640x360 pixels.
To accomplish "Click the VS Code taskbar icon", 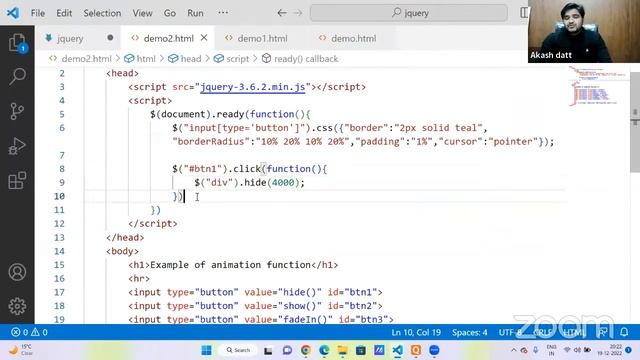I will coord(398,350).
